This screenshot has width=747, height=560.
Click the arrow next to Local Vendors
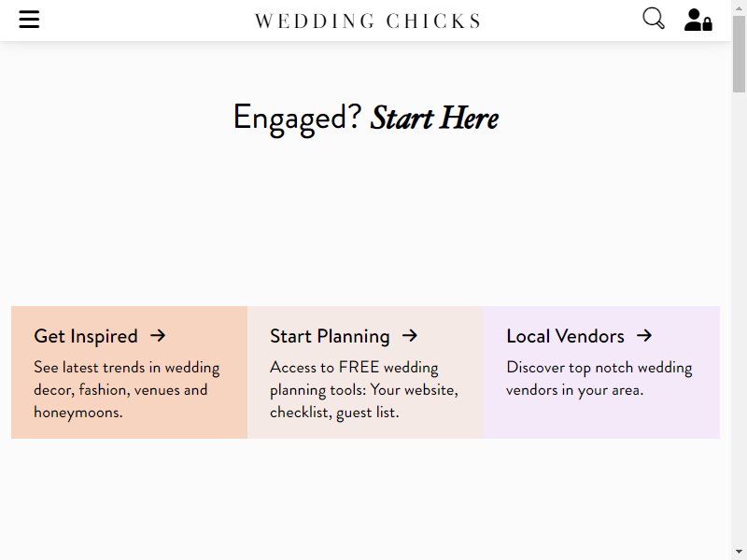(x=644, y=336)
